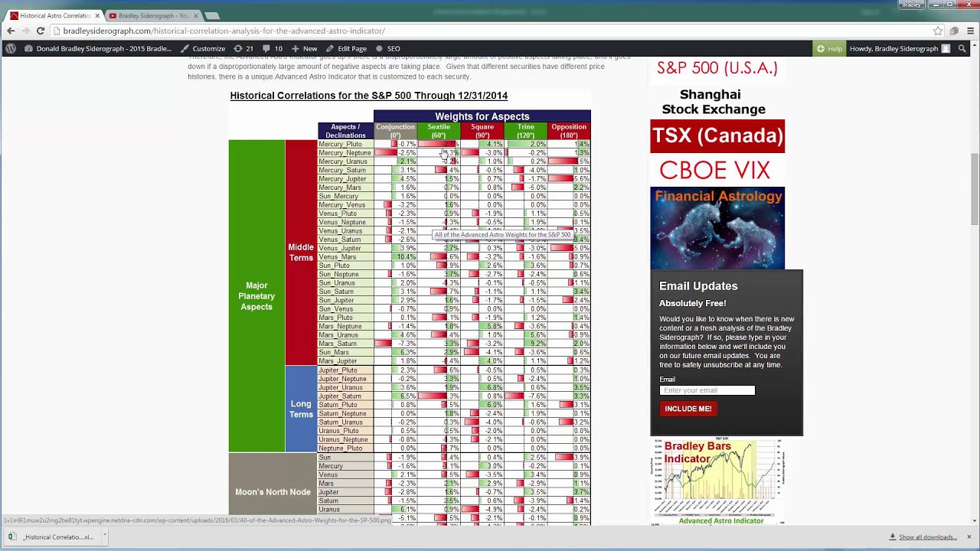Image resolution: width=980 pixels, height=551 pixels.
Task: Click the extension icon beside the bookmark star
Action: point(954,31)
